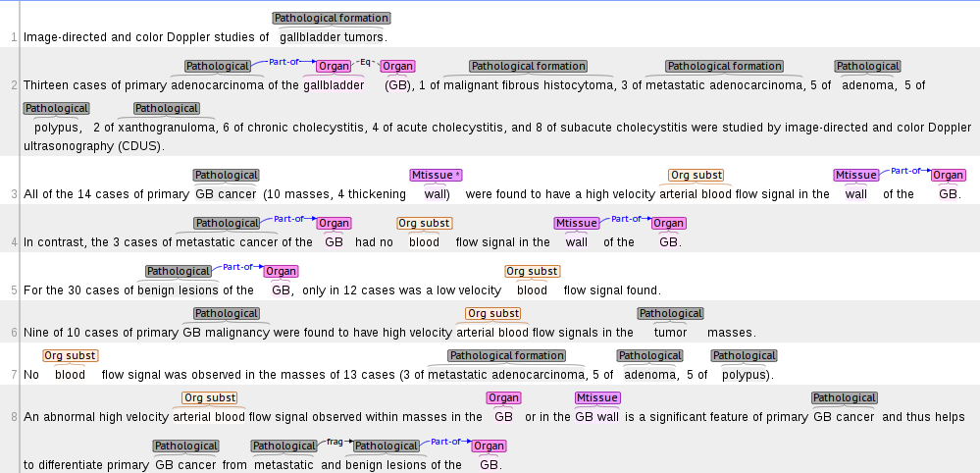Click sentence number 4 in the margin
Viewport: 980px width, 473px height.
pos(14,242)
